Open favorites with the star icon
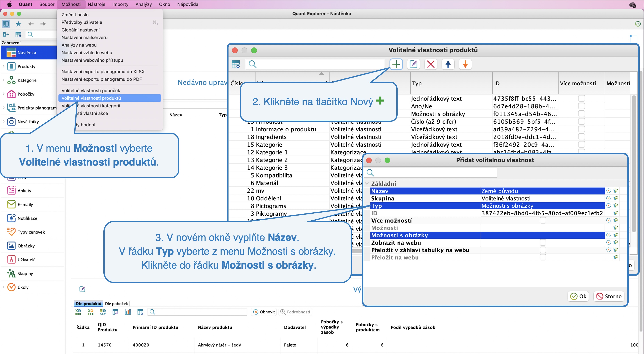The height and width of the screenshot is (354, 644). tap(18, 24)
